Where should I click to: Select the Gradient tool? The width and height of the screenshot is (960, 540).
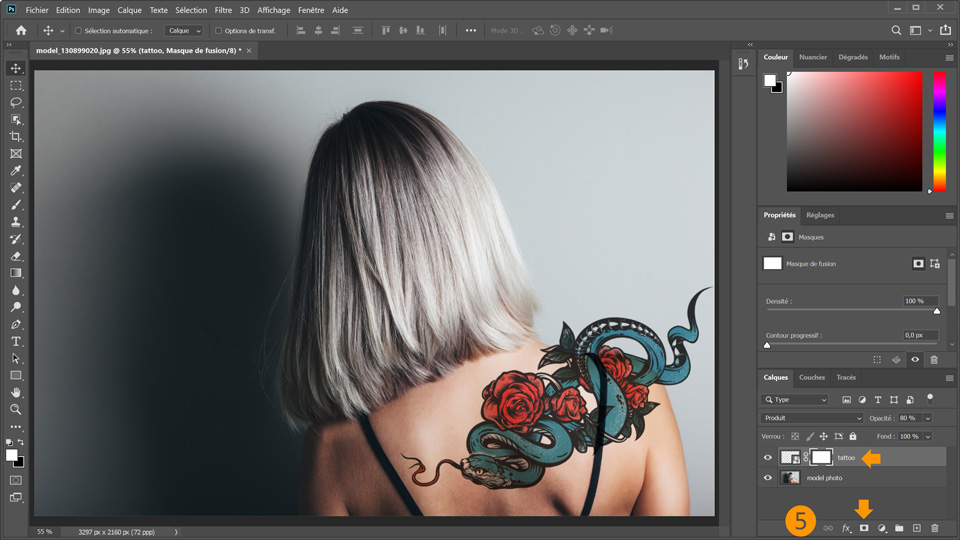16,273
